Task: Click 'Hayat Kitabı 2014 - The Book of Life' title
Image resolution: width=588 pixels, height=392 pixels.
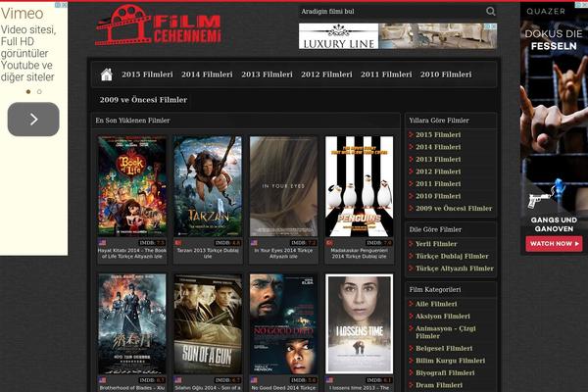Action: point(132,253)
